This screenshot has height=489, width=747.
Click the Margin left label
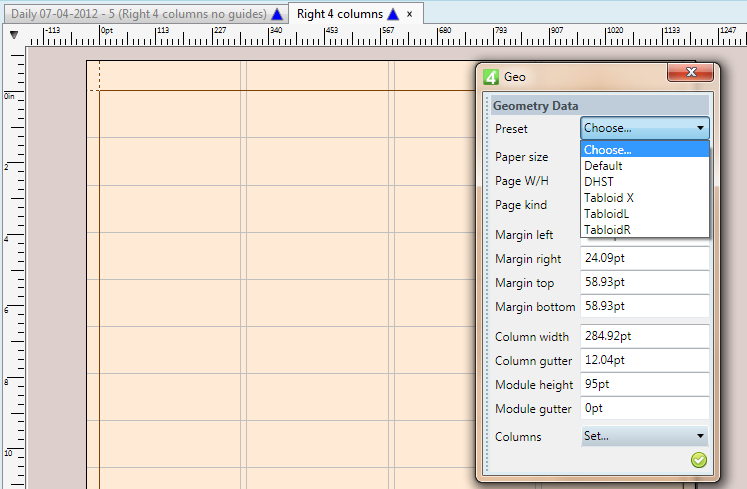[x=524, y=235]
